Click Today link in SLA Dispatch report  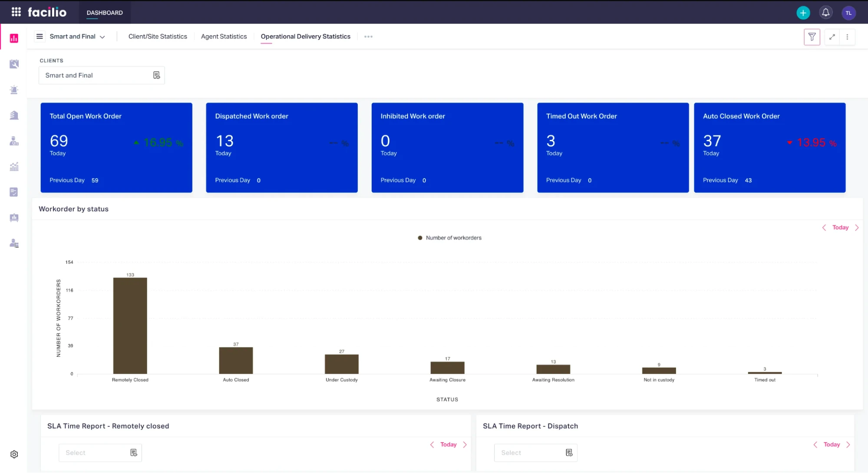(x=832, y=444)
